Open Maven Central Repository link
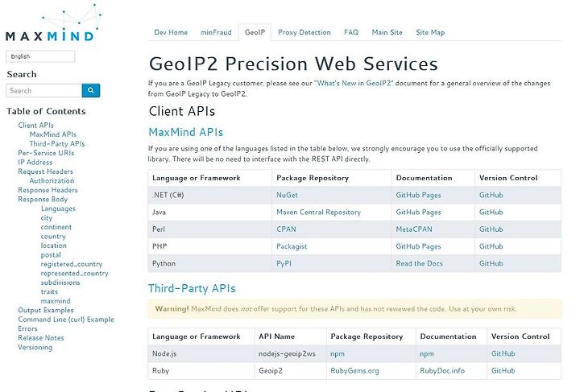580x392 pixels. click(x=318, y=212)
